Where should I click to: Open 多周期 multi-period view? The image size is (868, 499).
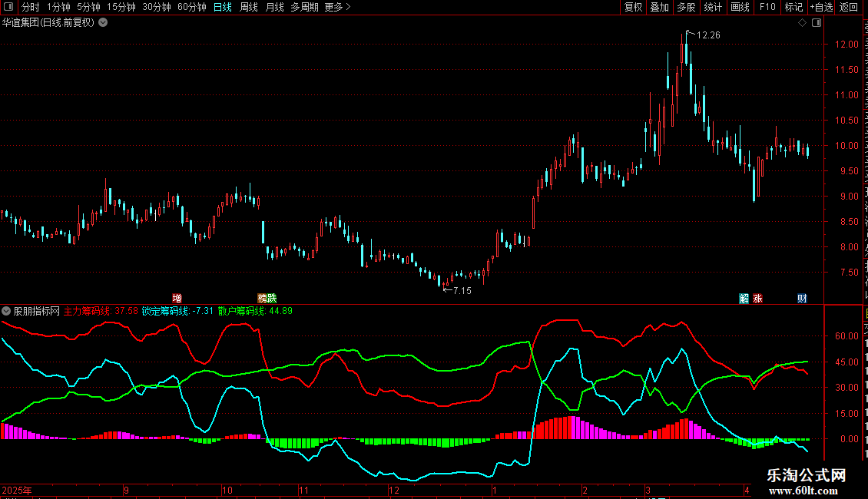point(304,7)
